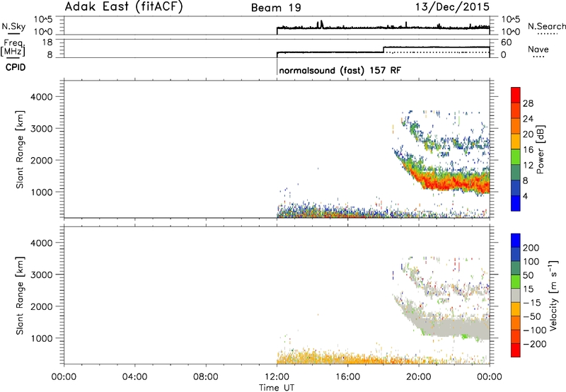Click the "normalsound (fast) 157 RF" text

point(340,70)
